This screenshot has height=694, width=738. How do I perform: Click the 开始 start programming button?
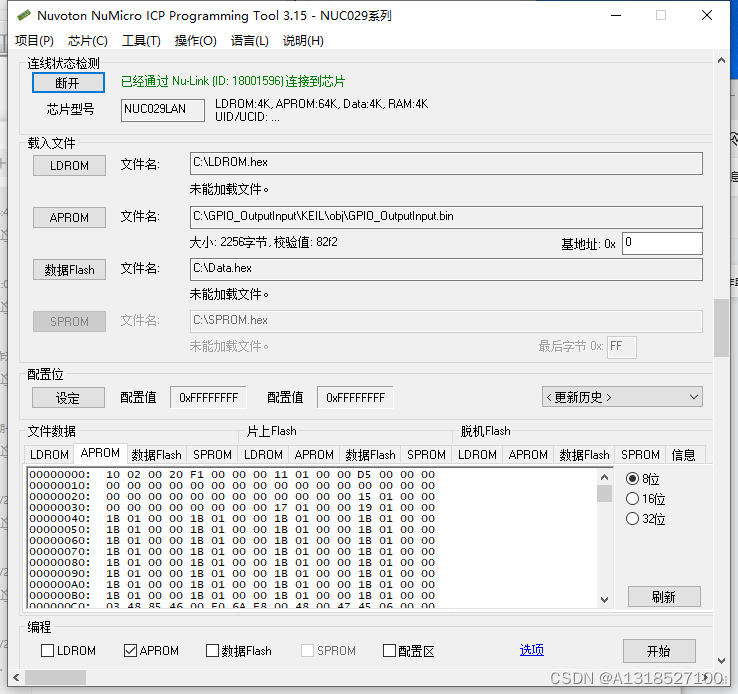click(659, 651)
